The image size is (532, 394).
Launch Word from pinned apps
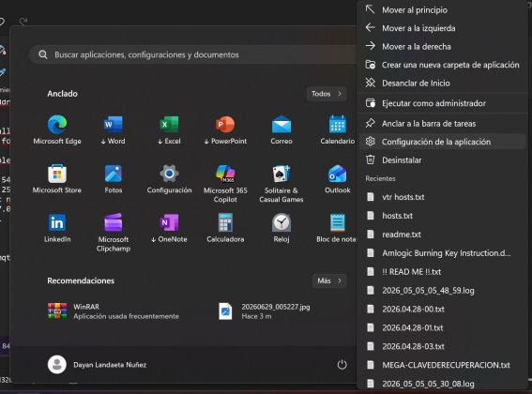coord(113,129)
